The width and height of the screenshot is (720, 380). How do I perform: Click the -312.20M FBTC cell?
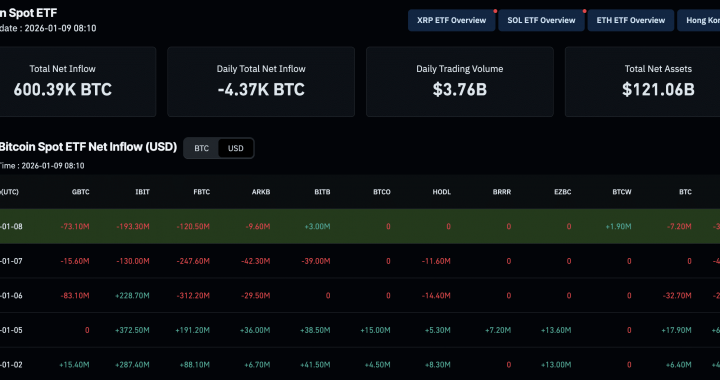(193, 296)
